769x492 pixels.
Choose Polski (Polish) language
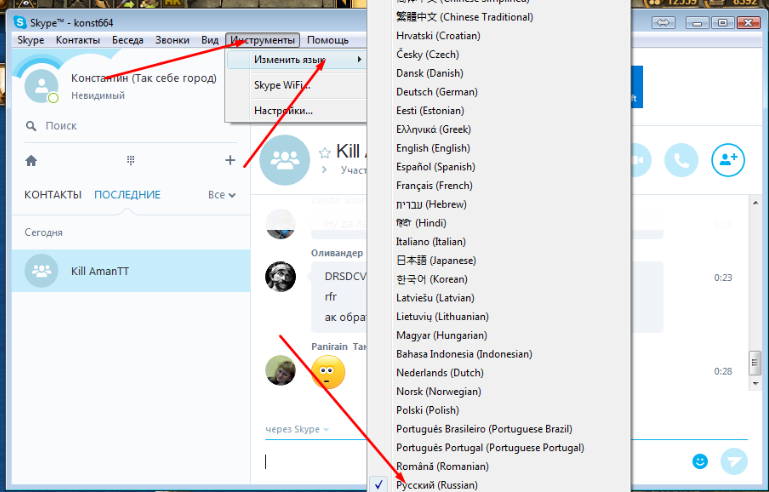(428, 410)
